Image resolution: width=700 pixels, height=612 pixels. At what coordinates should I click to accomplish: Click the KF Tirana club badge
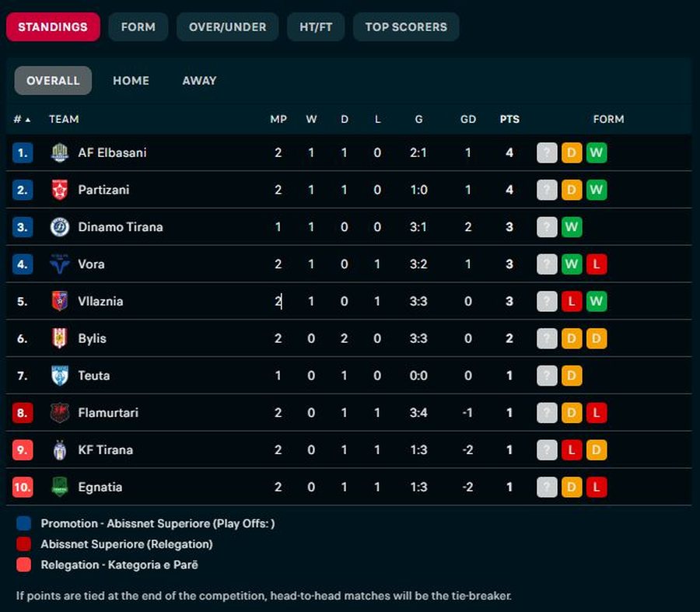(60, 450)
